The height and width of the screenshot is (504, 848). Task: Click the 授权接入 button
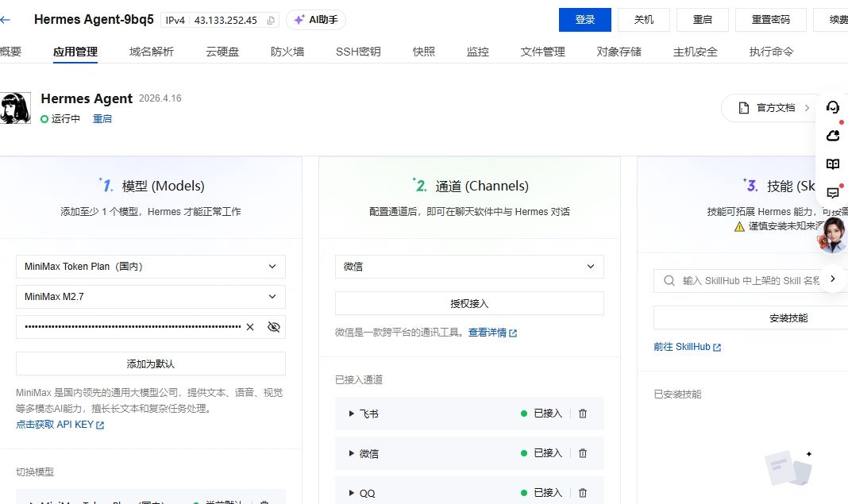click(x=469, y=303)
